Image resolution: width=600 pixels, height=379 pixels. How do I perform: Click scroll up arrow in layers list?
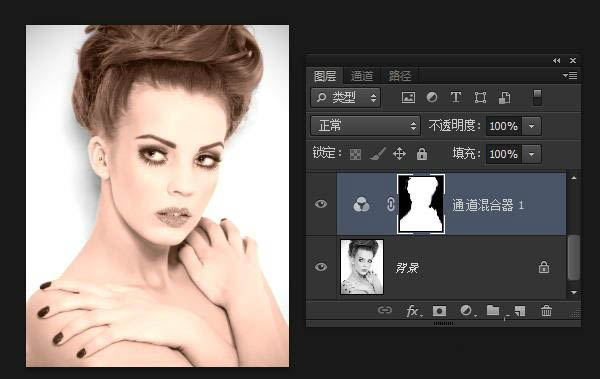(574, 178)
